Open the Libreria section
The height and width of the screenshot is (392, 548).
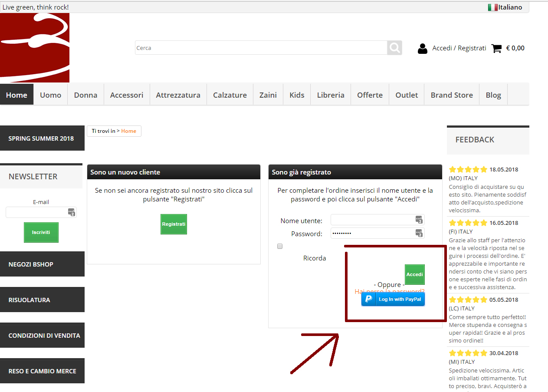(x=331, y=95)
